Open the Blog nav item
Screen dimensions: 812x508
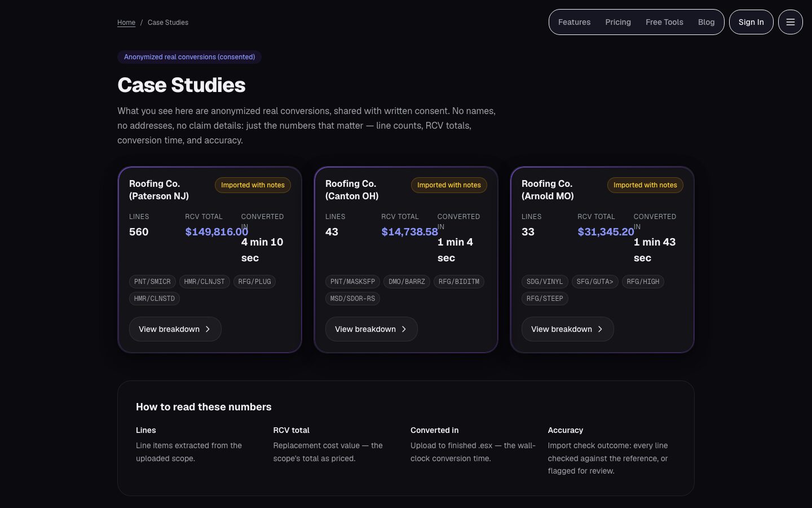pos(706,22)
